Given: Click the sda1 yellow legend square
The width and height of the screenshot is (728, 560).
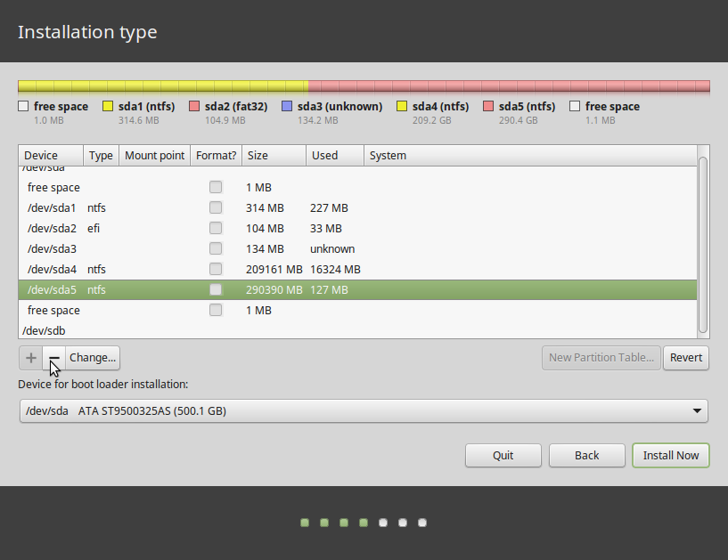Looking at the screenshot, I should tap(108, 107).
